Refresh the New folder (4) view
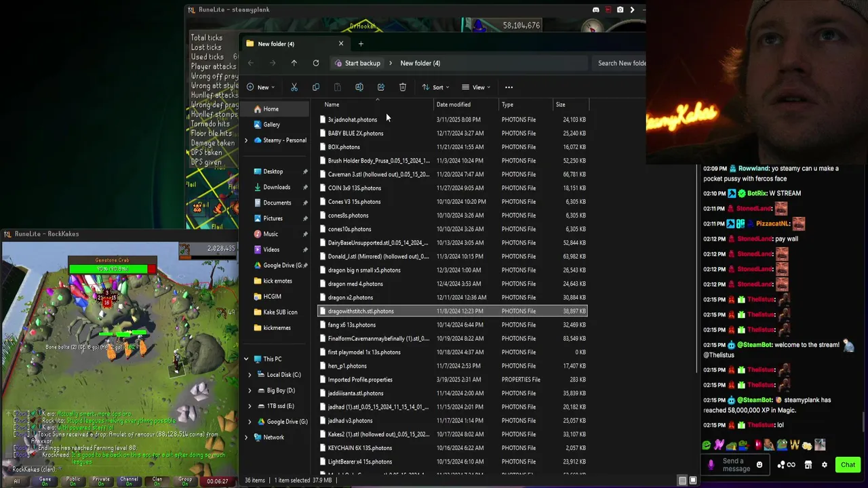Screen dimensions: 868x488 tap(316, 63)
